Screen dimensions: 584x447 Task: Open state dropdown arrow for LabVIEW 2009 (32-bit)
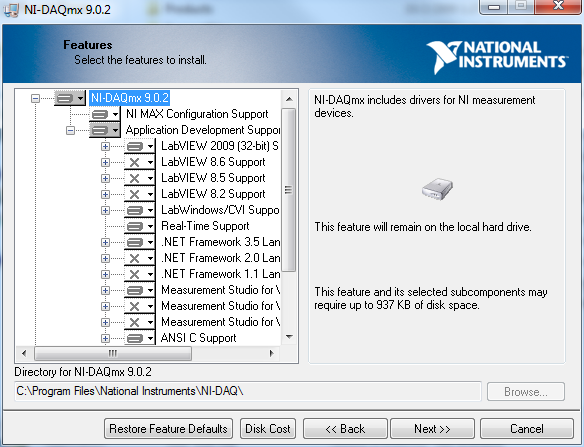[150, 146]
